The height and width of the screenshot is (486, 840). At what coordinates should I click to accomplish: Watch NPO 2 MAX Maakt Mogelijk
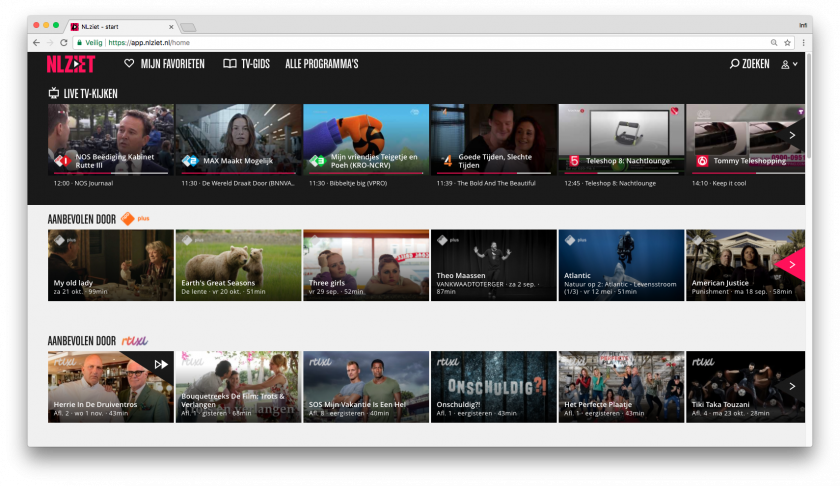pos(238,139)
